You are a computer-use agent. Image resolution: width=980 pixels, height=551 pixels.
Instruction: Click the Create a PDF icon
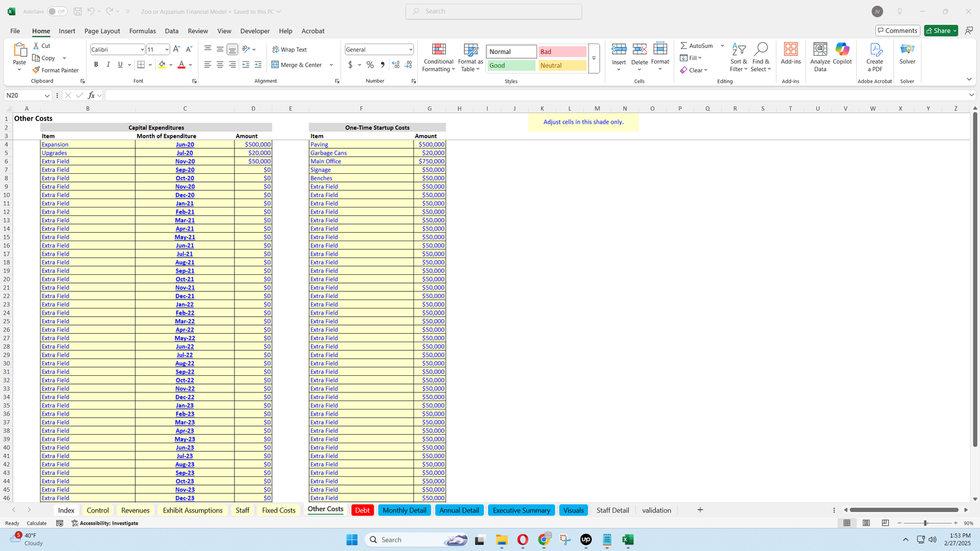[875, 58]
